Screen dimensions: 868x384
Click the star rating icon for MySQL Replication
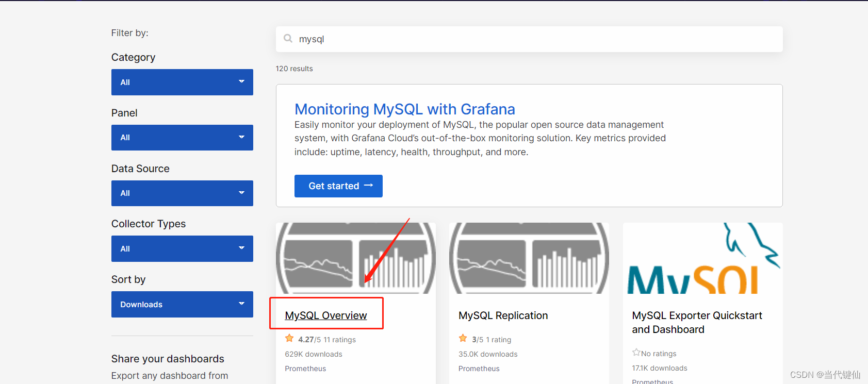[x=463, y=339]
